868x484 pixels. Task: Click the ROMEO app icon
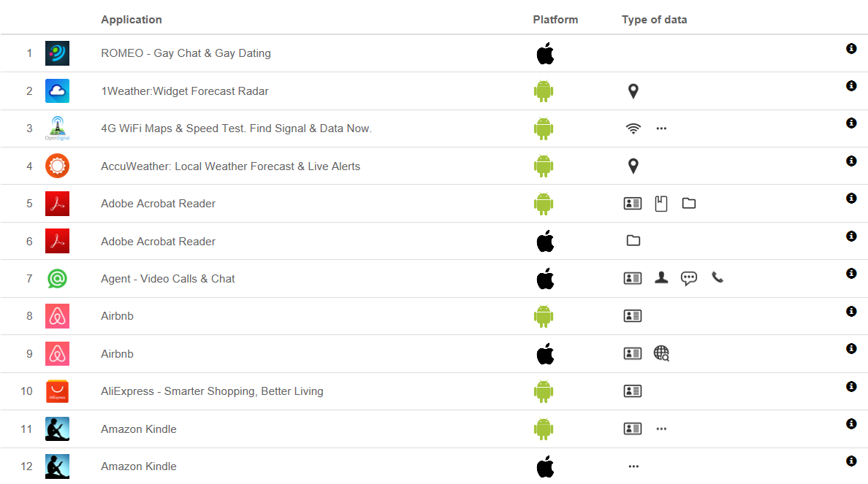coord(57,53)
